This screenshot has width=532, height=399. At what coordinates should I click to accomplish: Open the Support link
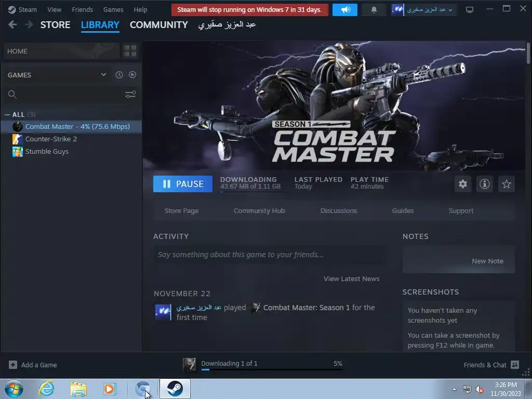pyautogui.click(x=461, y=211)
